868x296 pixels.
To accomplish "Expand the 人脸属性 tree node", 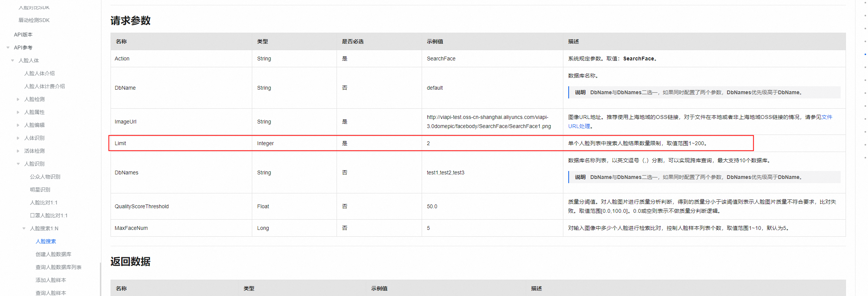I will click(x=18, y=112).
